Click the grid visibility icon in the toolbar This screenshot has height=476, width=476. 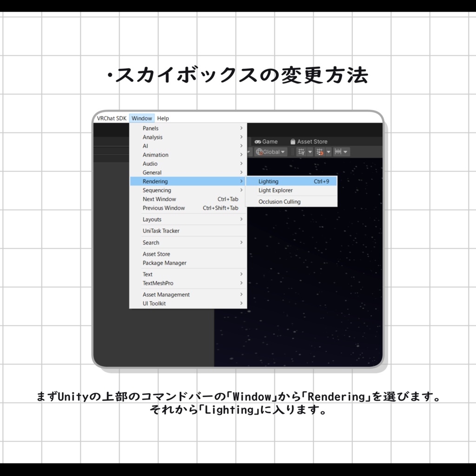pos(301,152)
